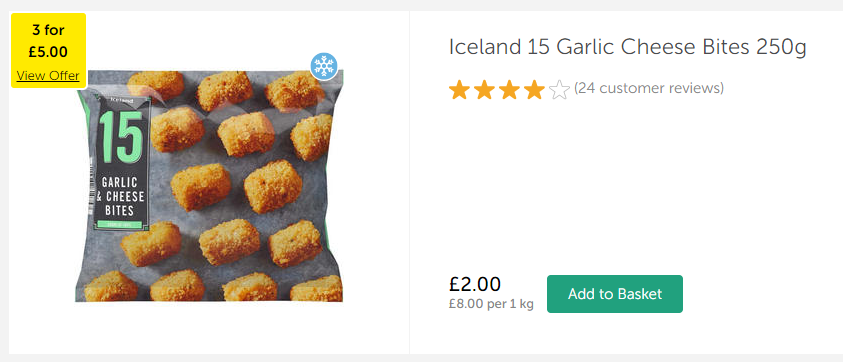Click the £2.00 price
Image resolution: width=843 pixels, height=362 pixels.
click(x=475, y=284)
